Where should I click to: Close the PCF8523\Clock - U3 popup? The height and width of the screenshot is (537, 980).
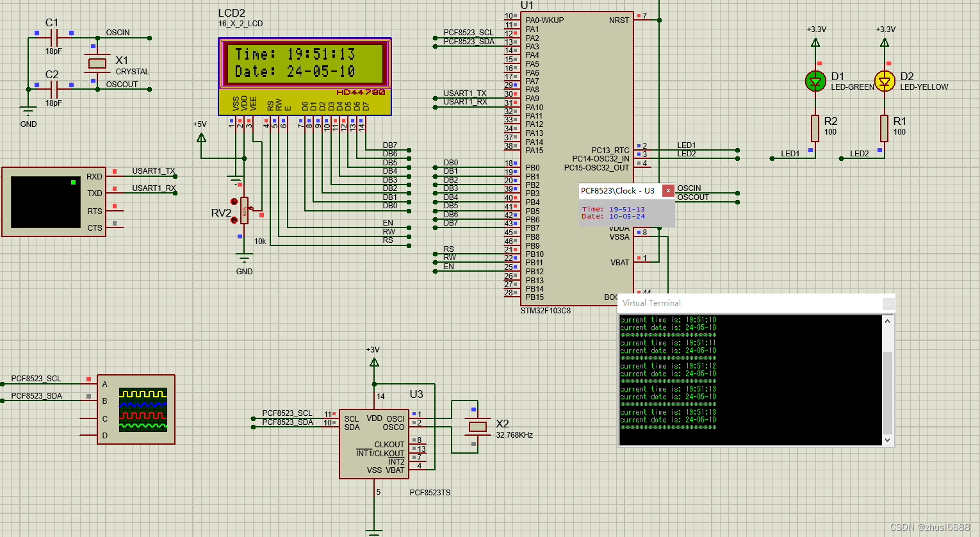pyautogui.click(x=667, y=190)
